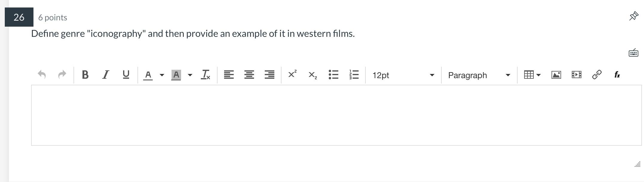644x182 pixels.
Task: Toggle bold formatting in the editor
Action: [x=85, y=75]
